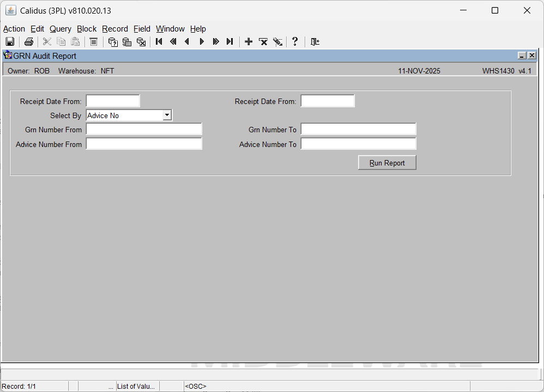
Task: Select the Grn Number To field
Action: (358, 130)
